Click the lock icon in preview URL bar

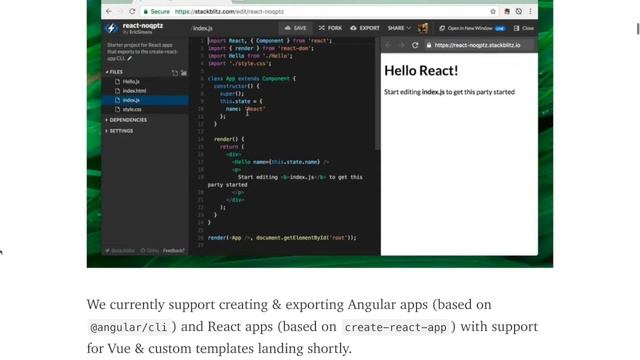pyautogui.click(x=429, y=45)
